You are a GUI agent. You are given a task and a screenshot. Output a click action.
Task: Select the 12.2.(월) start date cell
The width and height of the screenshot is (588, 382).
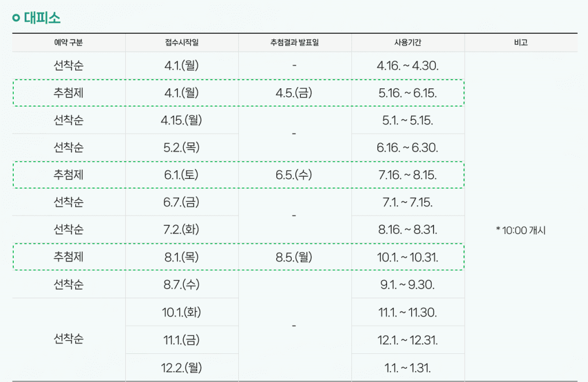(181, 368)
